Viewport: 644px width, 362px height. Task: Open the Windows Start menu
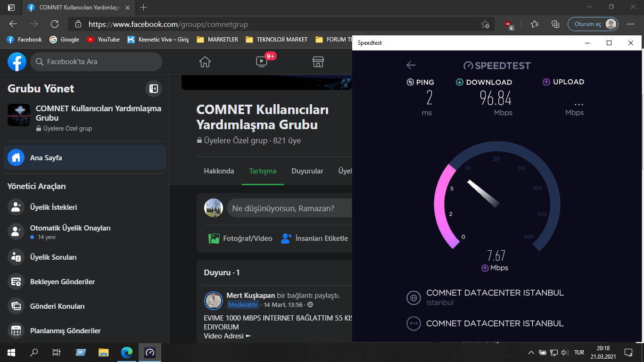point(11,352)
